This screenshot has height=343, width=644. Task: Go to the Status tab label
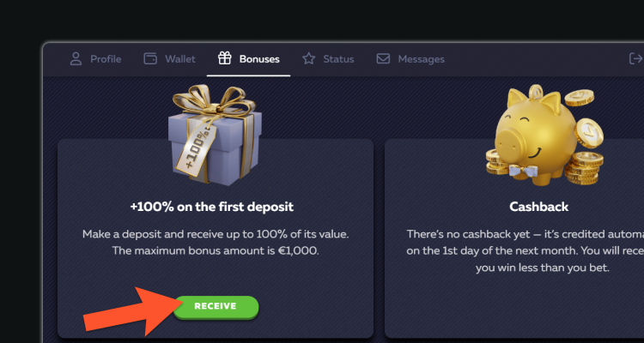338,59
